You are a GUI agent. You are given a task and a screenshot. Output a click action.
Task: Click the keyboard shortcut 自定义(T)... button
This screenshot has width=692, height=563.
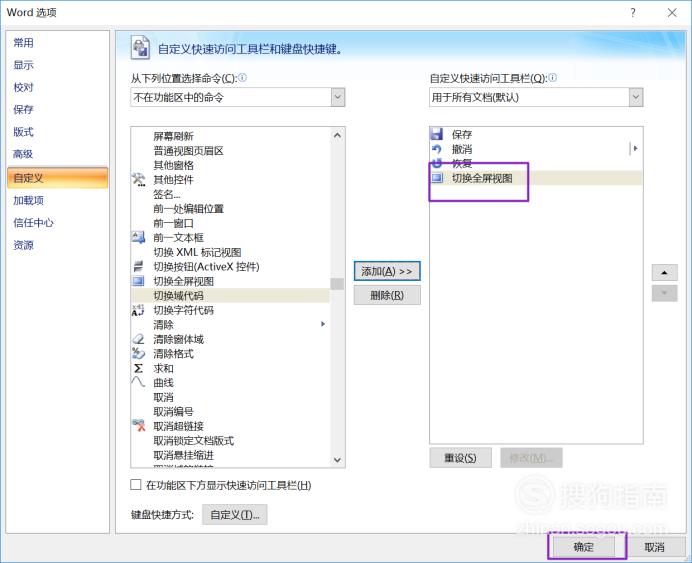pyautogui.click(x=235, y=514)
